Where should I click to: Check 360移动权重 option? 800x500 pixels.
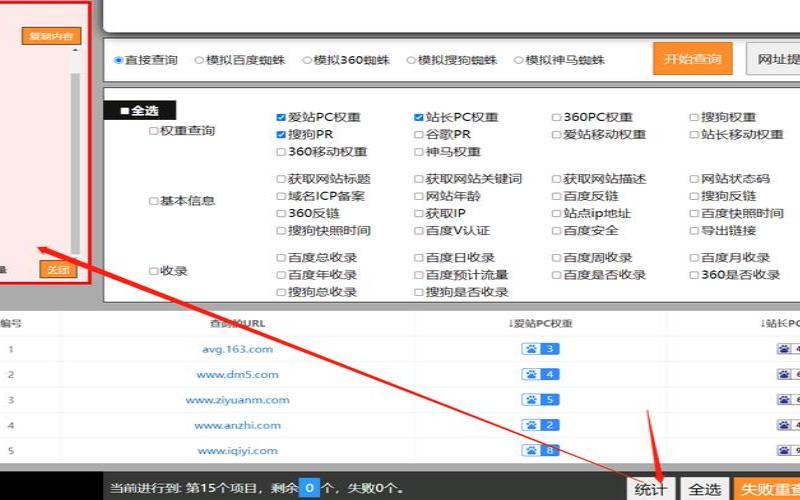281,152
